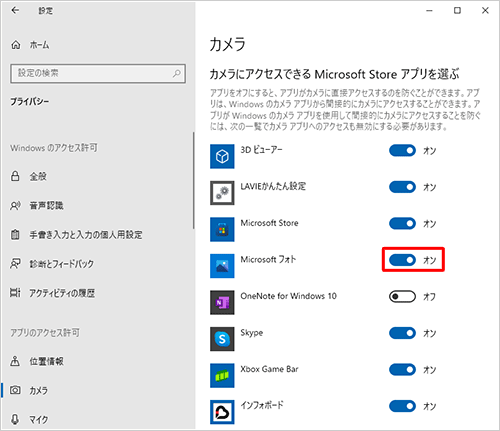Click the camera icon in the sidebar
The image size is (500, 431).
pos(15,390)
